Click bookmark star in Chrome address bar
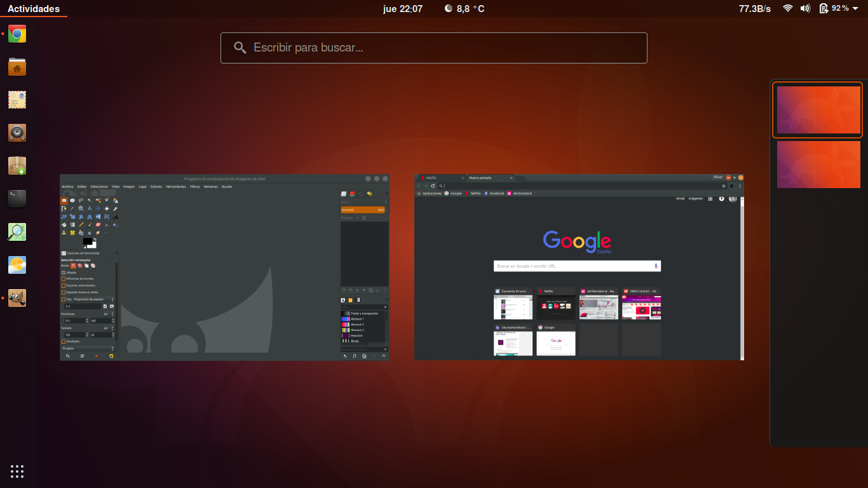This screenshot has height=488, width=868. click(x=723, y=186)
